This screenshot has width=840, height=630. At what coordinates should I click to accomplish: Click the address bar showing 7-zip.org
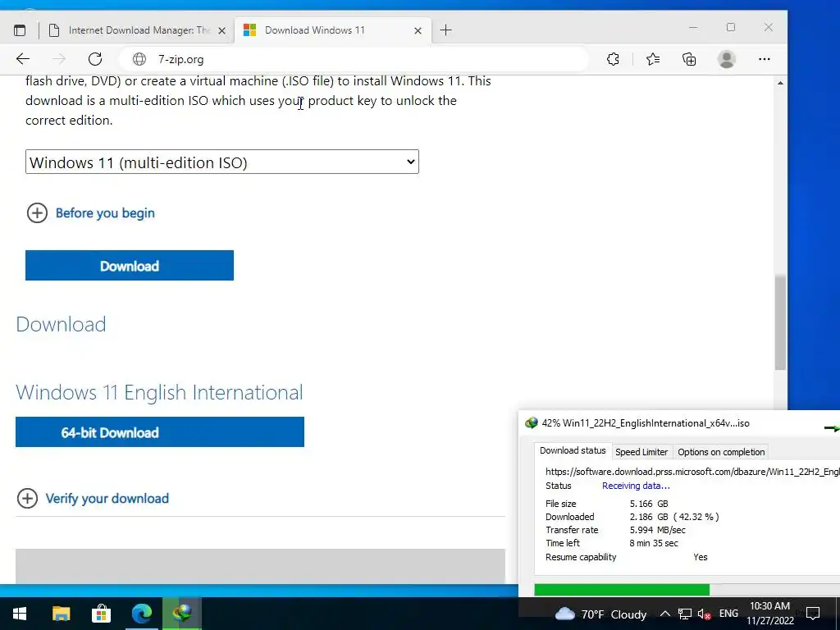(354, 59)
